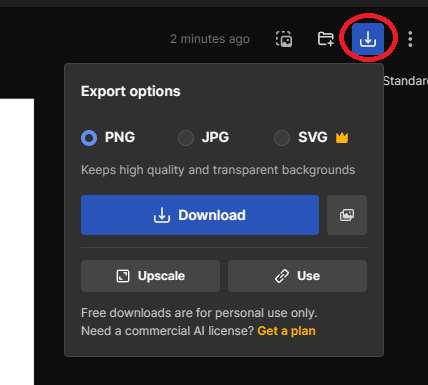Click the '2 minutes ago' timestamp
Screen dimensions: 428x385
click(210, 39)
